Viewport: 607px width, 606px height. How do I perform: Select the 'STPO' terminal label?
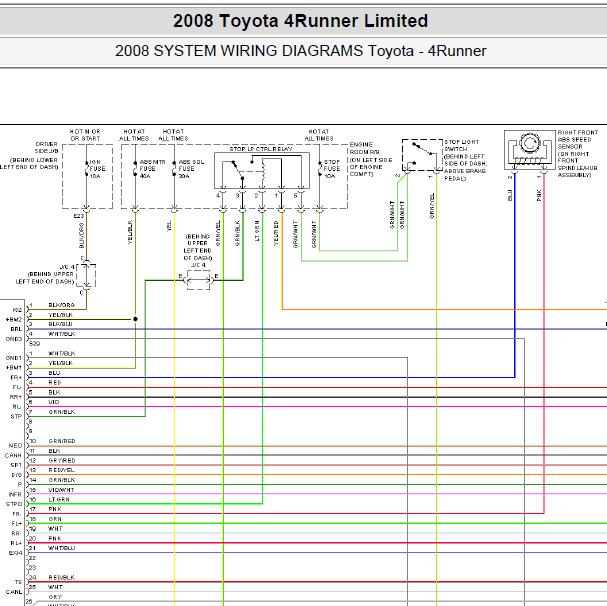(x=14, y=504)
